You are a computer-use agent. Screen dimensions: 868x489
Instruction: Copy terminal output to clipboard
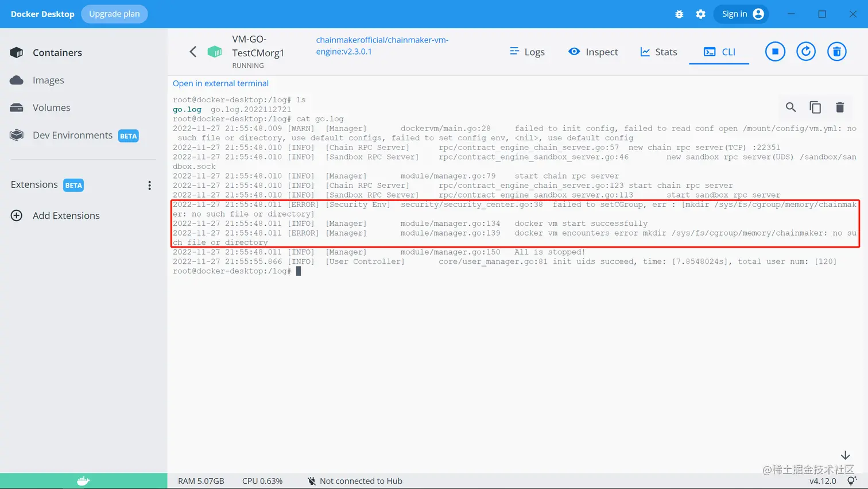tap(815, 107)
